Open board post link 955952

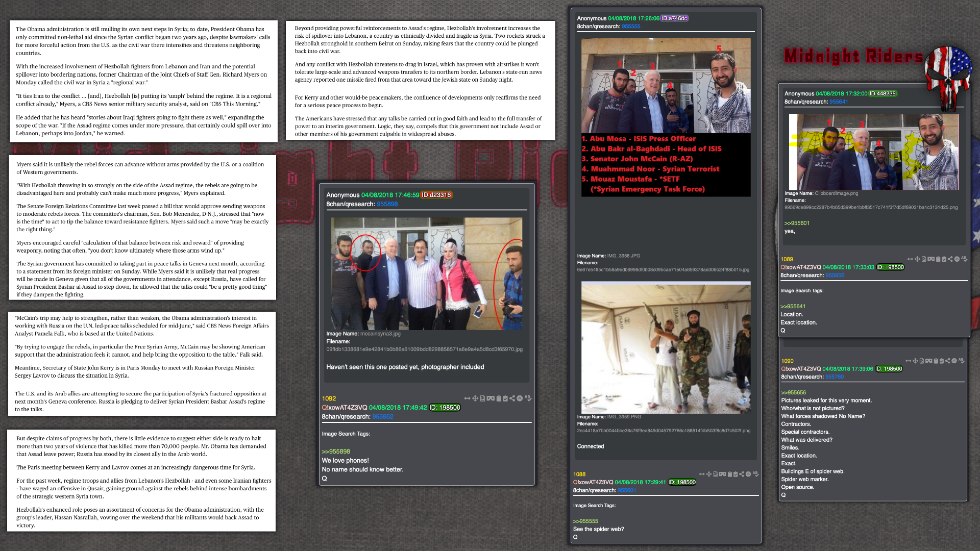[x=383, y=417]
